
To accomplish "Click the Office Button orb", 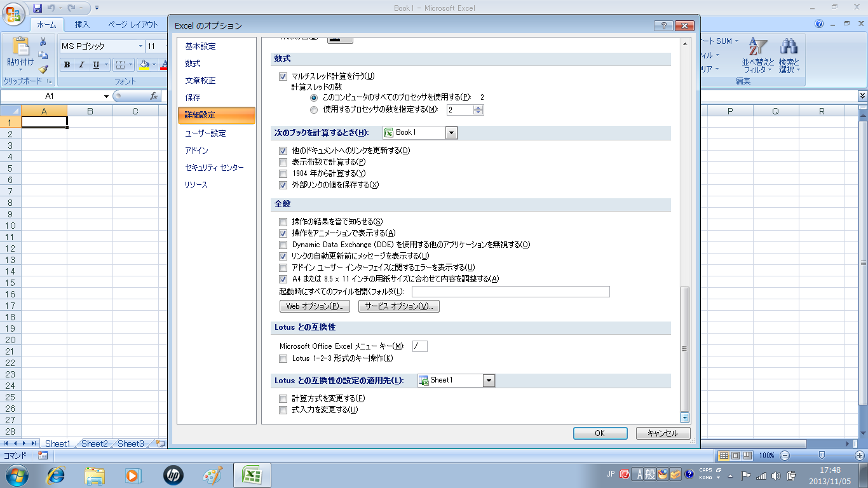I will [14, 14].
